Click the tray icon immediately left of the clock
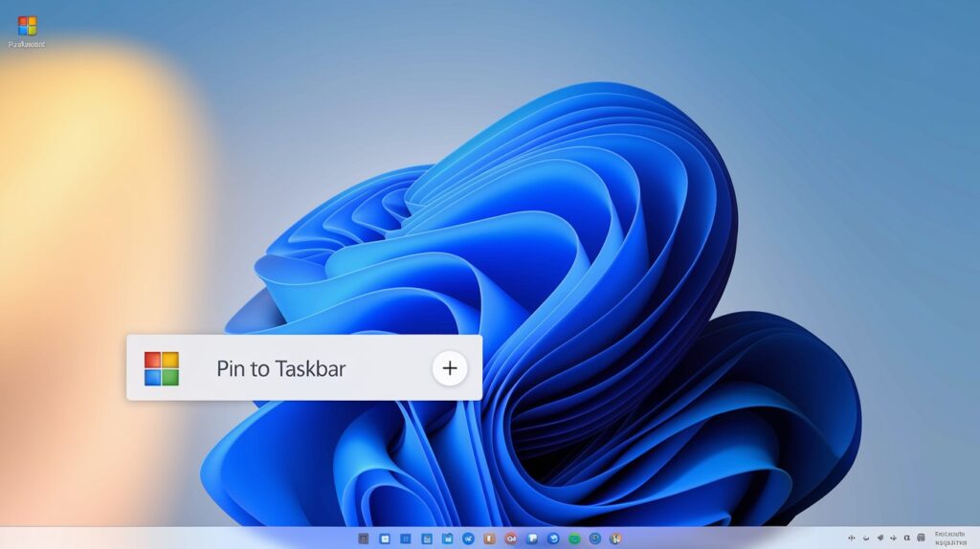Image resolution: width=980 pixels, height=549 pixels. [921, 538]
